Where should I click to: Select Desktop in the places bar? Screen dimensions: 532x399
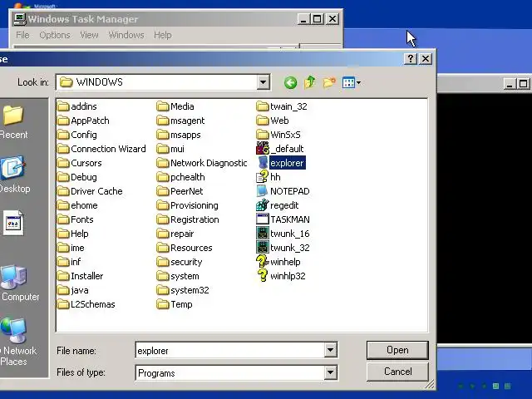[13, 175]
